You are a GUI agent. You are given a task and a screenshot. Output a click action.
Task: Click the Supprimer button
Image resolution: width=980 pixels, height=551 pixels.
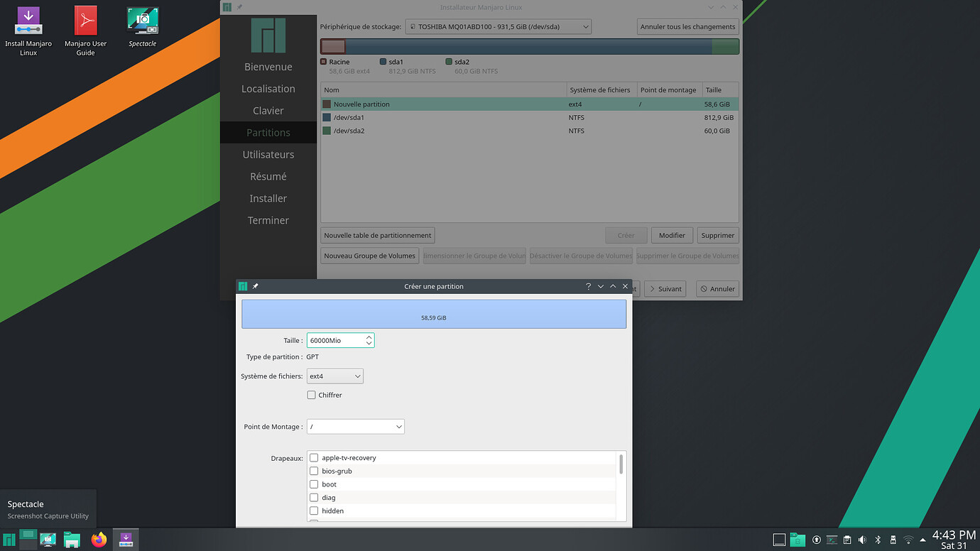pyautogui.click(x=718, y=235)
